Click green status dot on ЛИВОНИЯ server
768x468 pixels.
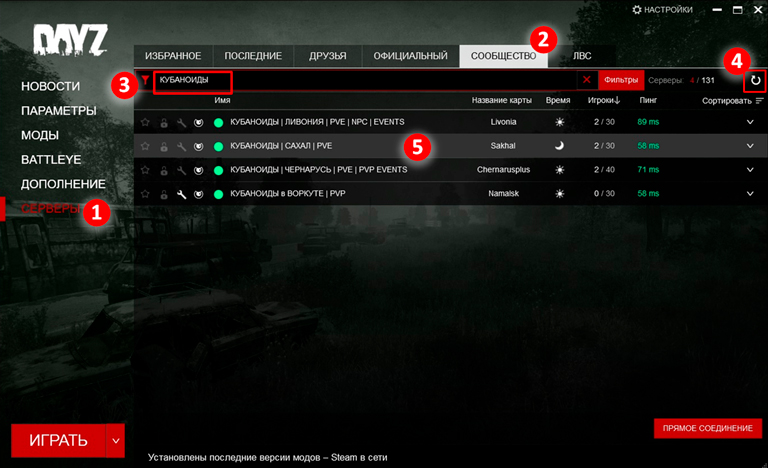[x=218, y=123]
